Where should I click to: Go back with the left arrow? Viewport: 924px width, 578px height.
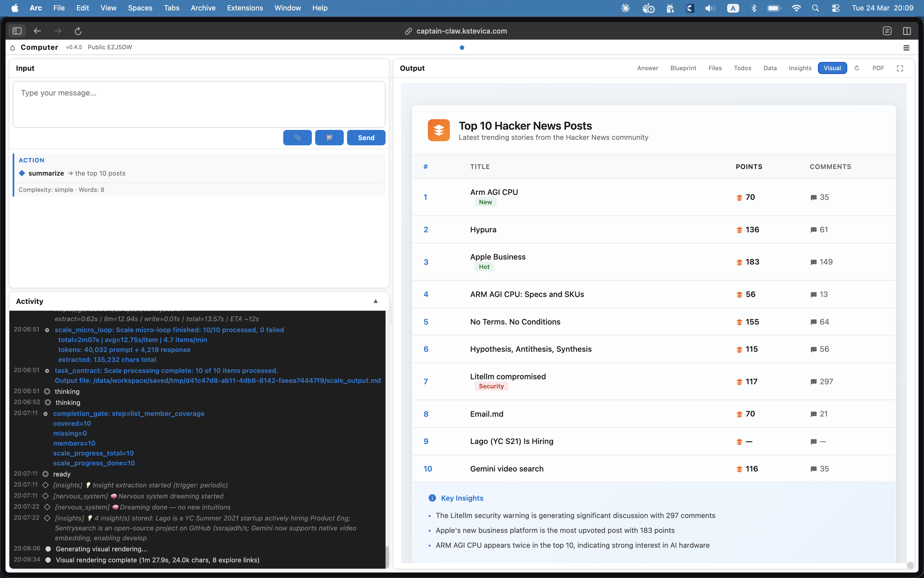[x=37, y=31]
